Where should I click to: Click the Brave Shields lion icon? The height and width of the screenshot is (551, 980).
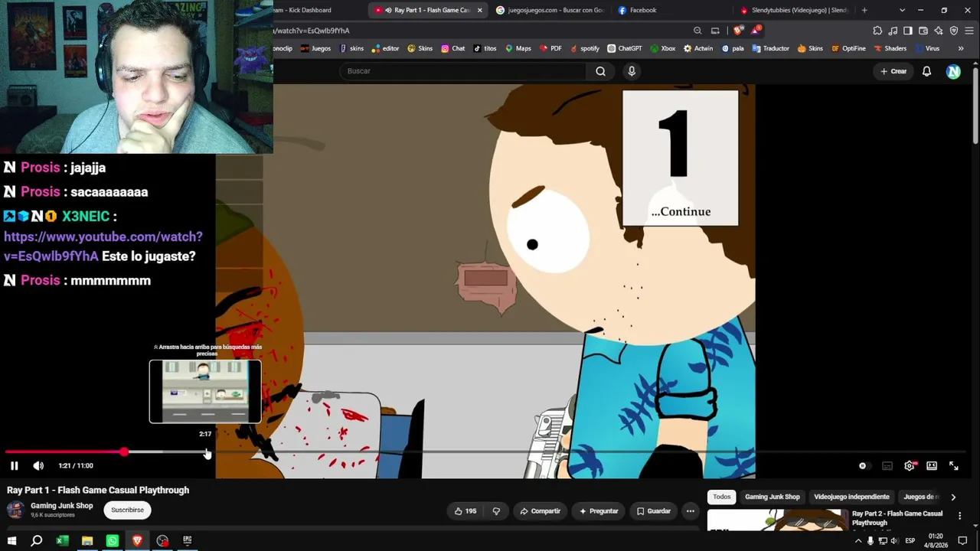coord(737,31)
